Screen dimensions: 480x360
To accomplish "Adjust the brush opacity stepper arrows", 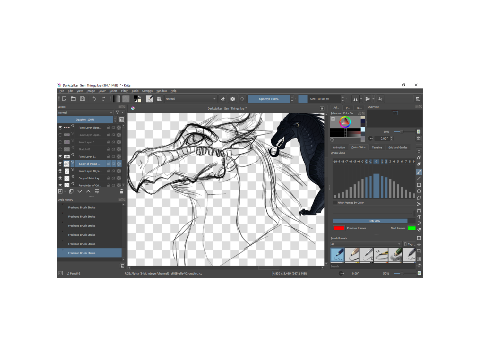I will pos(292,99).
